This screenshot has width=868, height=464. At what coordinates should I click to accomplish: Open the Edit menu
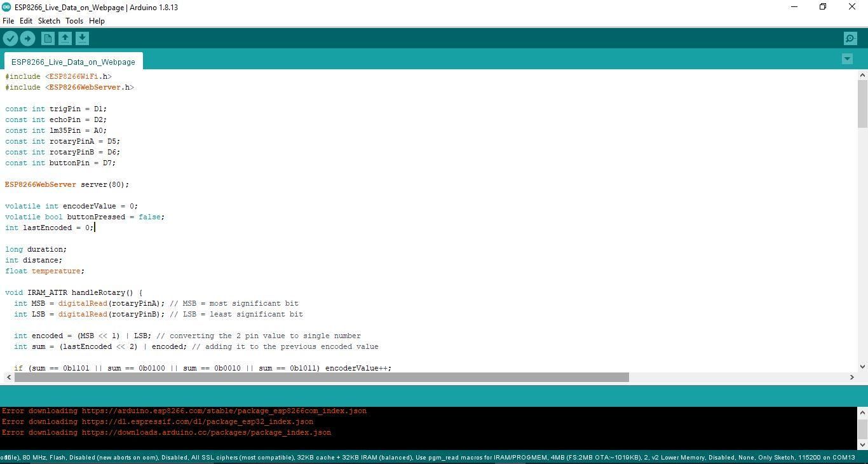26,21
